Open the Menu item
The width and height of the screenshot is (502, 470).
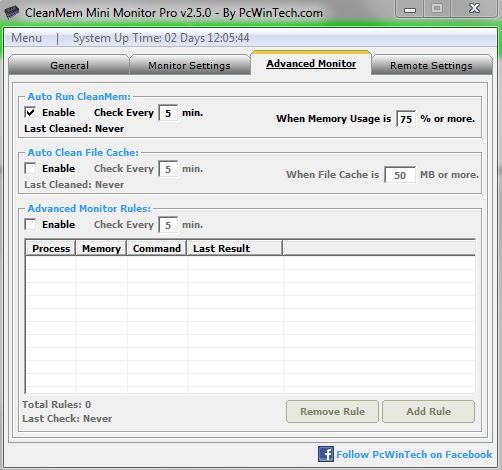point(26,38)
